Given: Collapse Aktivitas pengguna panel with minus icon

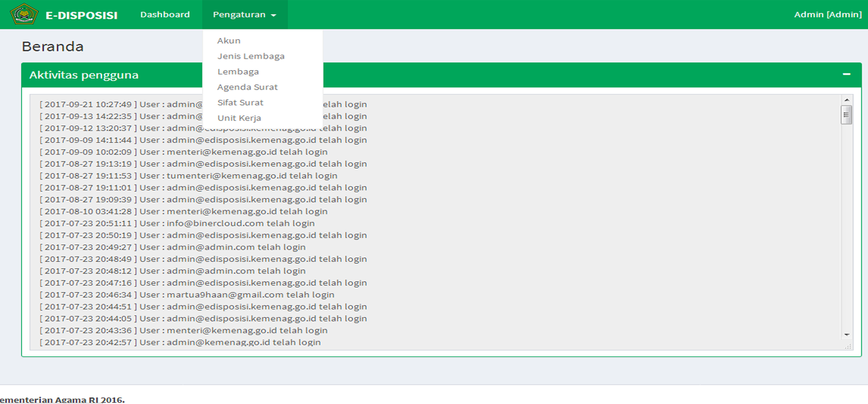Looking at the screenshot, I should point(846,75).
